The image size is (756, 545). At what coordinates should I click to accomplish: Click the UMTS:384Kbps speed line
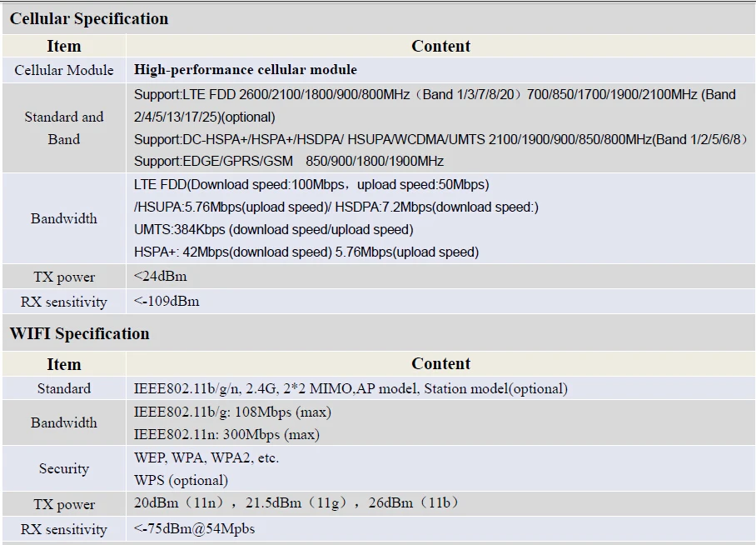tap(273, 230)
